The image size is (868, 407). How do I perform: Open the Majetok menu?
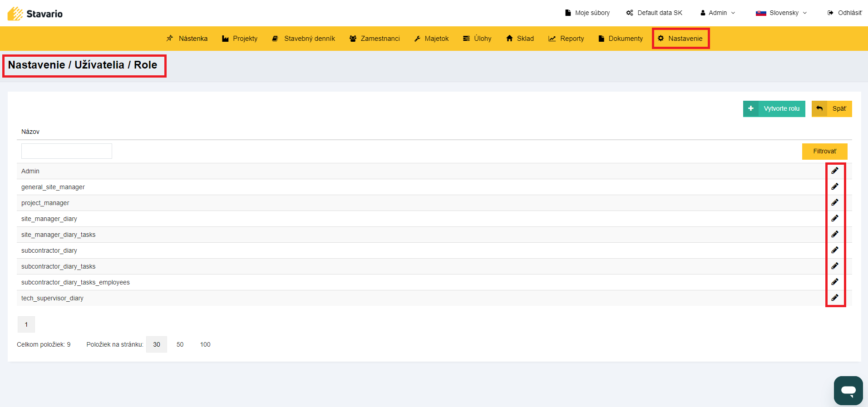[431, 39]
